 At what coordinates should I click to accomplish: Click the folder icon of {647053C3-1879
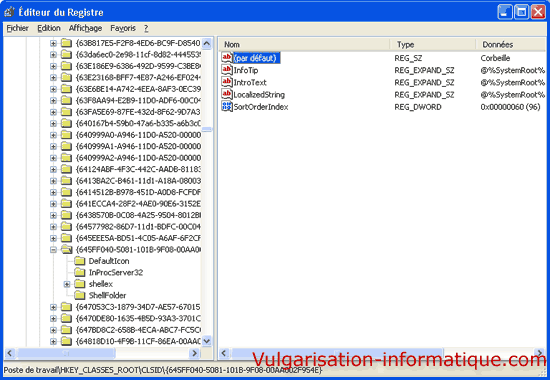click(66, 307)
